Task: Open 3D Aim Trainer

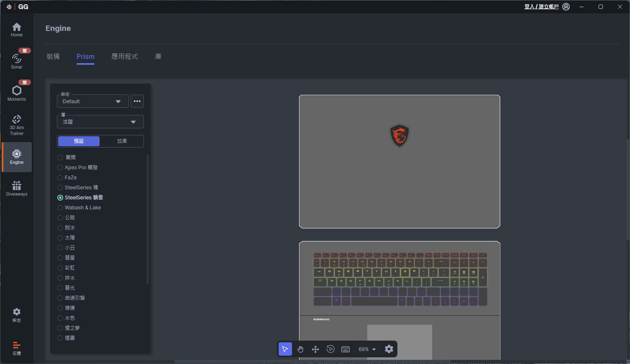Action: (x=17, y=125)
